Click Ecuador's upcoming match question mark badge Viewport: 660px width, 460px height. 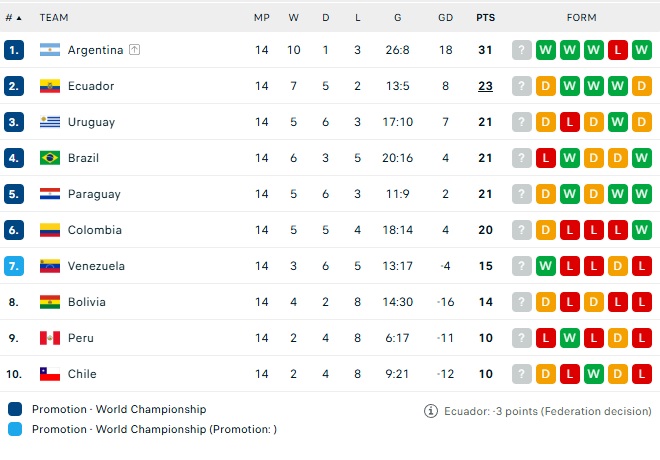click(x=522, y=86)
